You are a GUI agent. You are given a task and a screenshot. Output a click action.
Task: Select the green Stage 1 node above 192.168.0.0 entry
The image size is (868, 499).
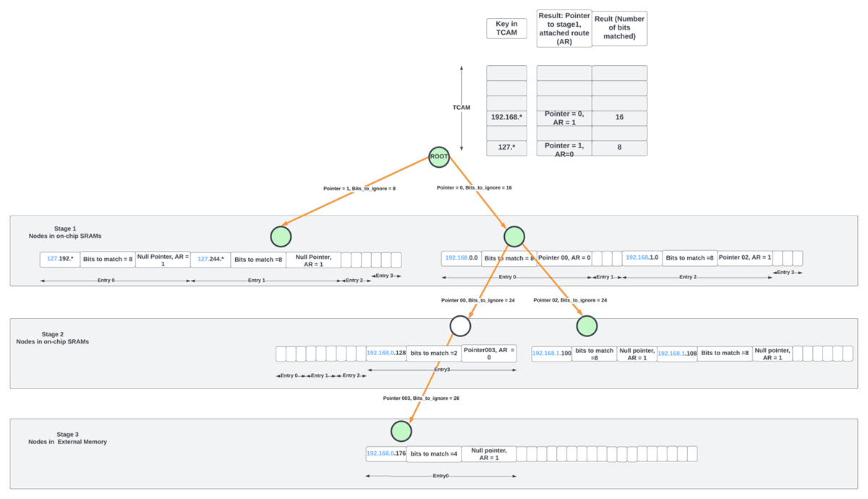[514, 236]
